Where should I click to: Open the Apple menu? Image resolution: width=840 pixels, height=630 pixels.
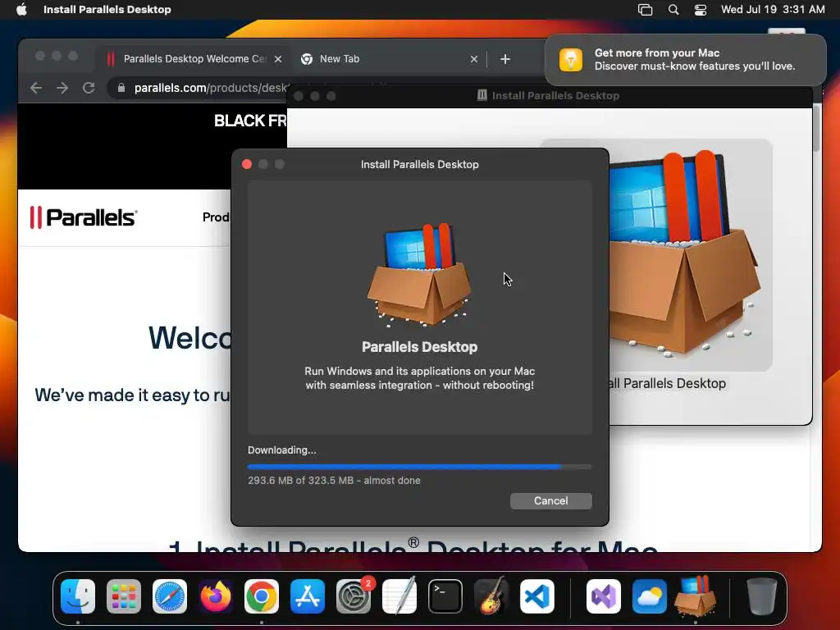coord(21,10)
